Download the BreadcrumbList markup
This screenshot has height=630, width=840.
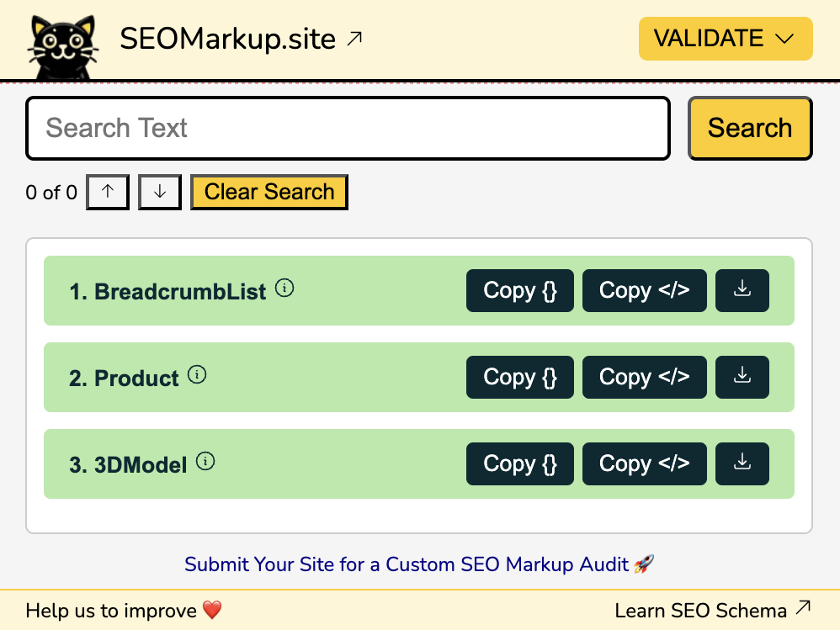(742, 291)
